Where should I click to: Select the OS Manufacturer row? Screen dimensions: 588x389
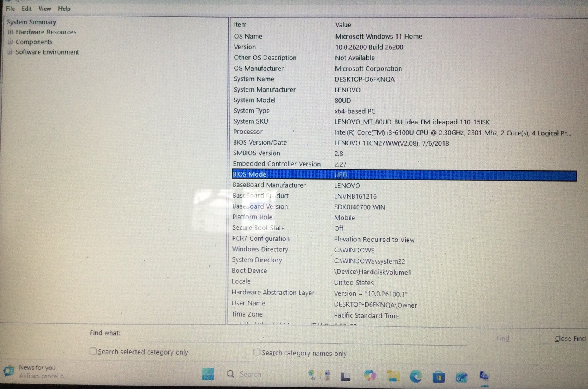coord(404,68)
